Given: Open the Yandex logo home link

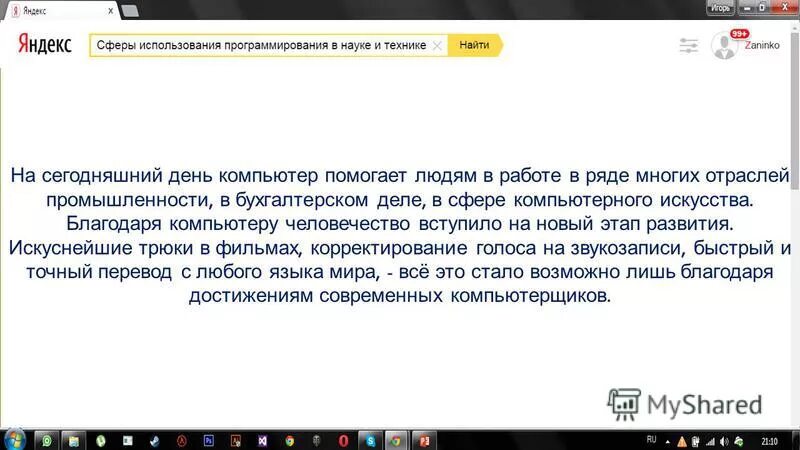Looking at the screenshot, I should [x=44, y=44].
